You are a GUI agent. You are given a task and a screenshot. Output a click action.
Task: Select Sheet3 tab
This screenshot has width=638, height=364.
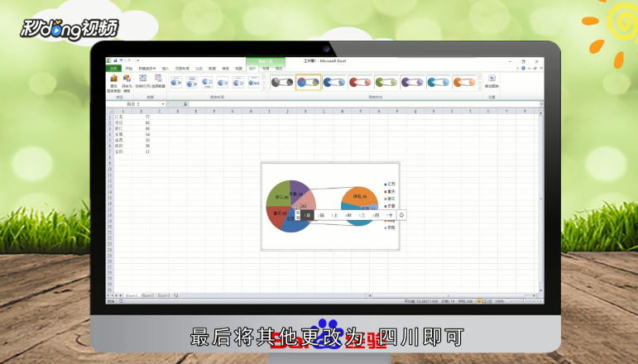164,295
